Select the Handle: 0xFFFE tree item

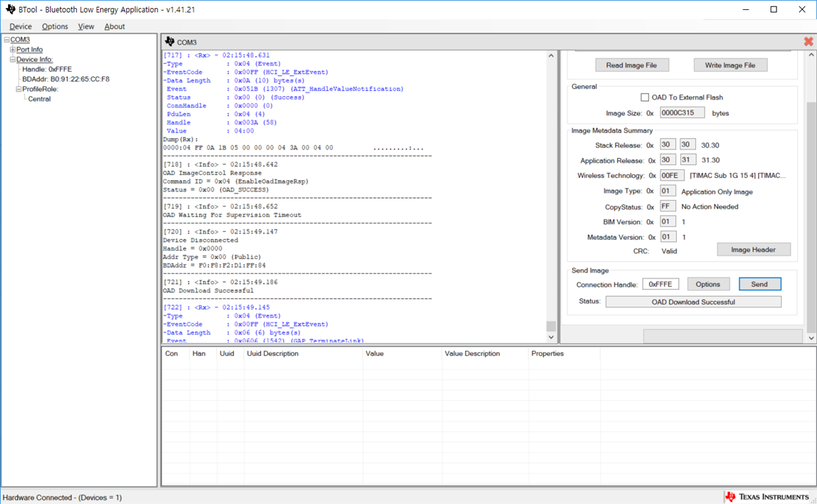(x=46, y=69)
